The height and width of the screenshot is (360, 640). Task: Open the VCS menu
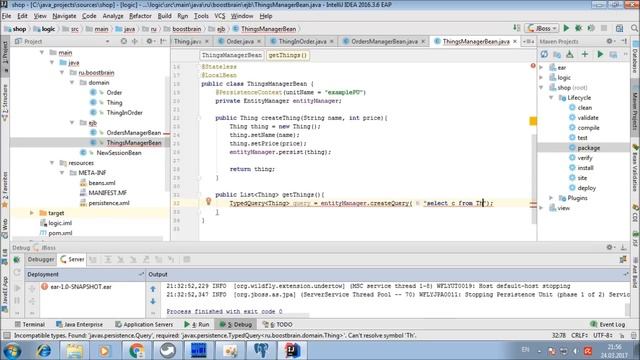[x=220, y=16]
